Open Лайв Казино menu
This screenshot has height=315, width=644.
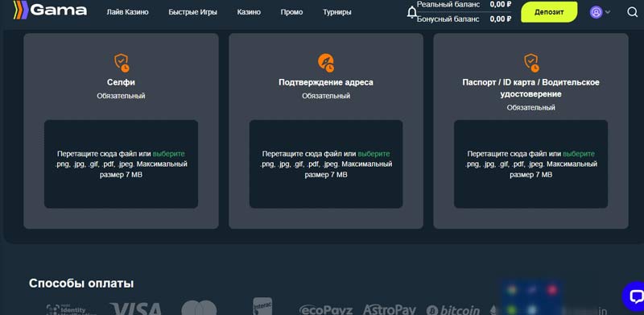[127, 12]
